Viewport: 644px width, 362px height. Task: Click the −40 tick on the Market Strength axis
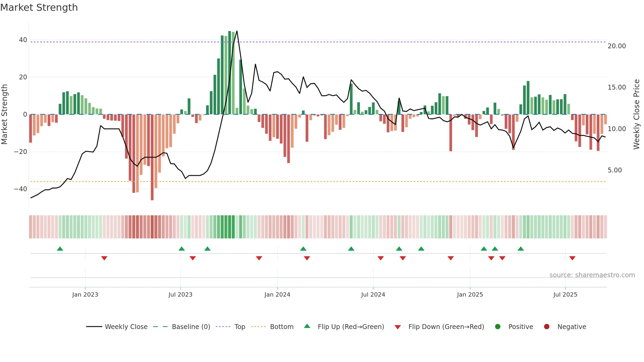coord(21,189)
